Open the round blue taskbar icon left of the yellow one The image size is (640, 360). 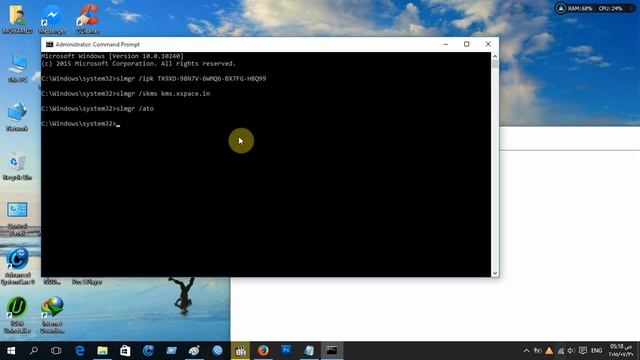[x=218, y=351]
